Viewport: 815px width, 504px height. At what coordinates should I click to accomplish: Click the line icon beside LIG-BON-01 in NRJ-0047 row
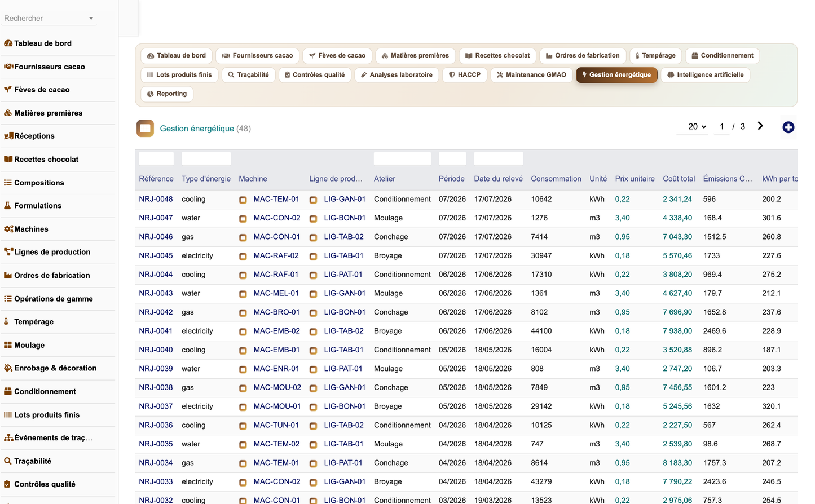pyautogui.click(x=314, y=219)
